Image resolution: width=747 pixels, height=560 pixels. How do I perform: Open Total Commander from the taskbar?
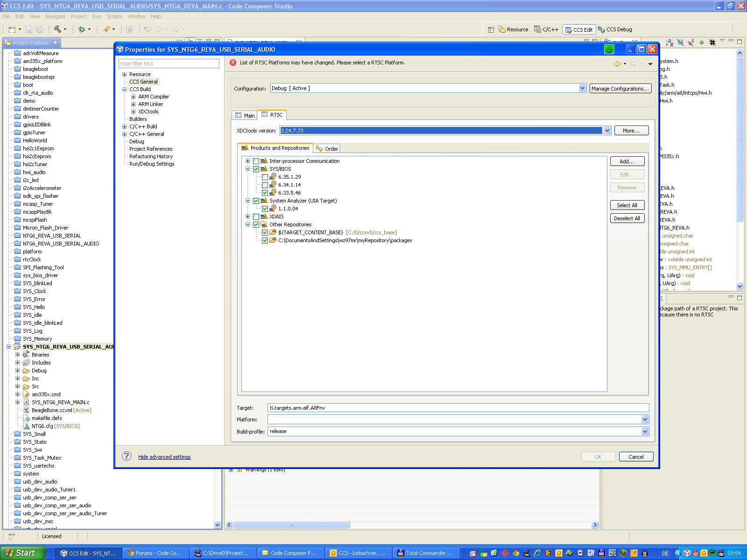click(426, 553)
